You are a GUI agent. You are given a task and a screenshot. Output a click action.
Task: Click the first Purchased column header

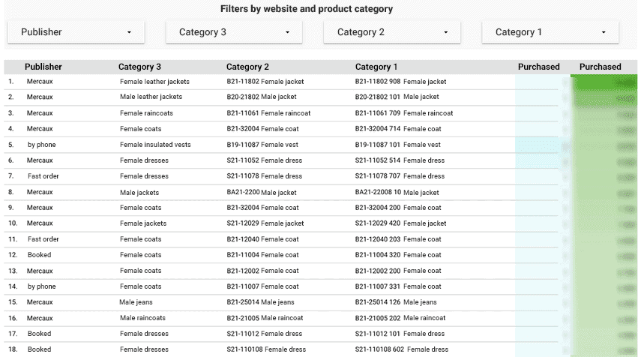pos(538,67)
